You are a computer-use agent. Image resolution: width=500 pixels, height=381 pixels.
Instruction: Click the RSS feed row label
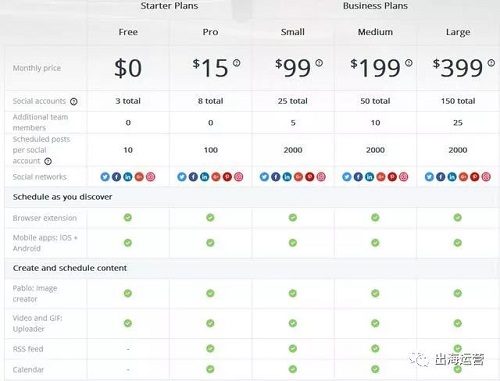(x=28, y=349)
